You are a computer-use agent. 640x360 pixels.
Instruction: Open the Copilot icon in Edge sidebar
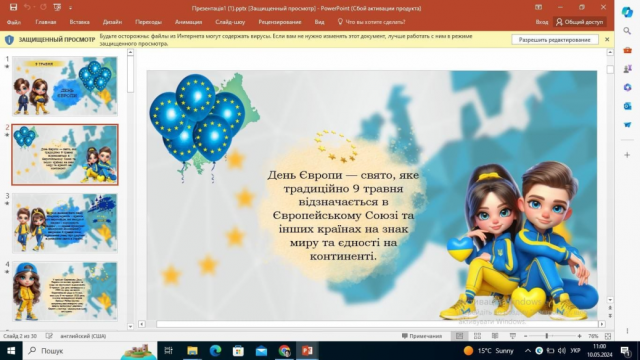(x=627, y=12)
